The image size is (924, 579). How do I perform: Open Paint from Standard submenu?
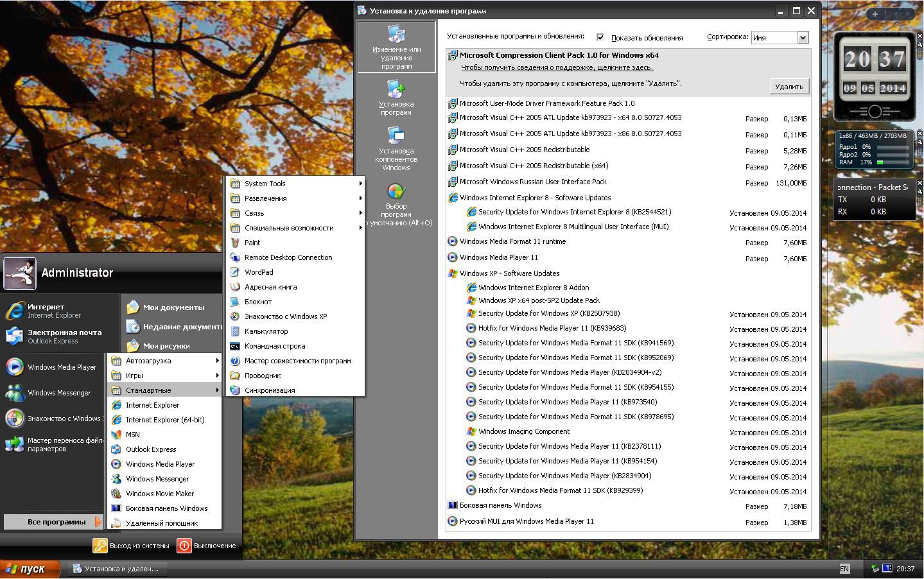[x=295, y=243]
